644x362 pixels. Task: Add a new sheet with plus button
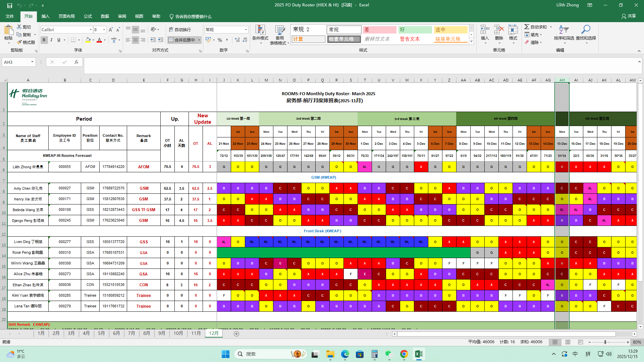click(236, 334)
